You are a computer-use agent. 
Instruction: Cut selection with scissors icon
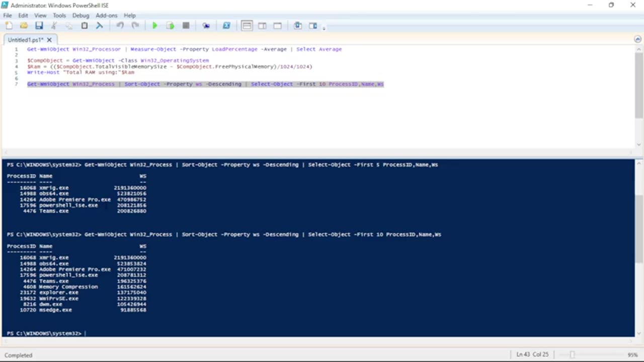pyautogui.click(x=54, y=26)
